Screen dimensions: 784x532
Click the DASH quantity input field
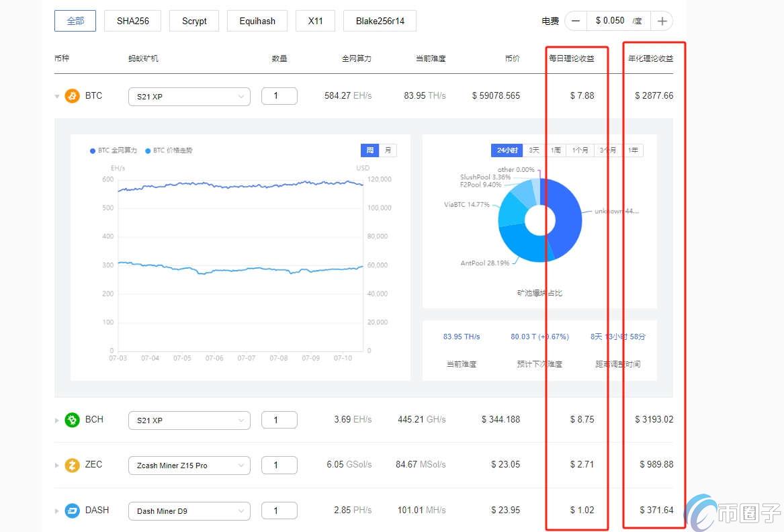[x=279, y=511]
